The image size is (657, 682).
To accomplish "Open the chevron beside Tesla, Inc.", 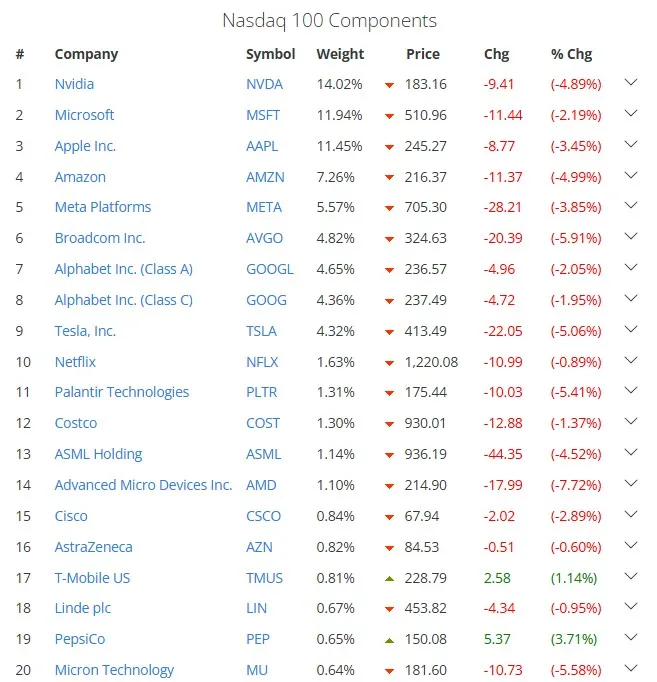I will point(630,330).
